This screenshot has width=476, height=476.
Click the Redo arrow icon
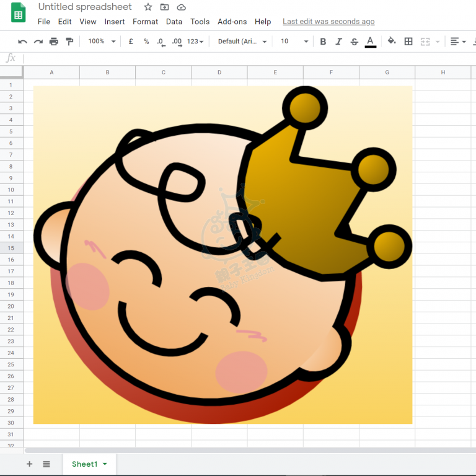point(38,42)
